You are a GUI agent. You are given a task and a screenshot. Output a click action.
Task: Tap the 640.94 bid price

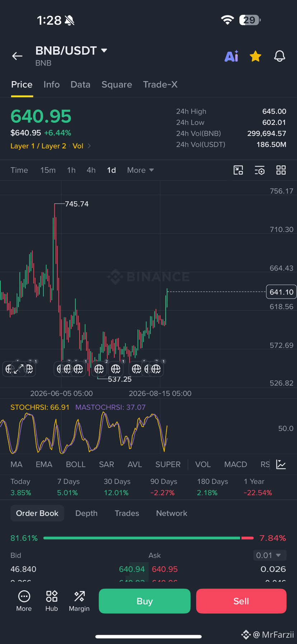(132, 569)
